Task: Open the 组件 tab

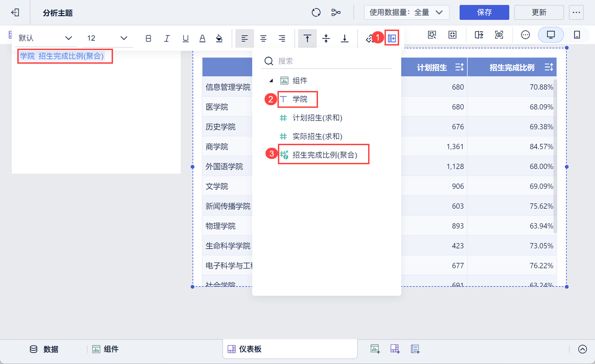Action: pyautogui.click(x=105, y=349)
